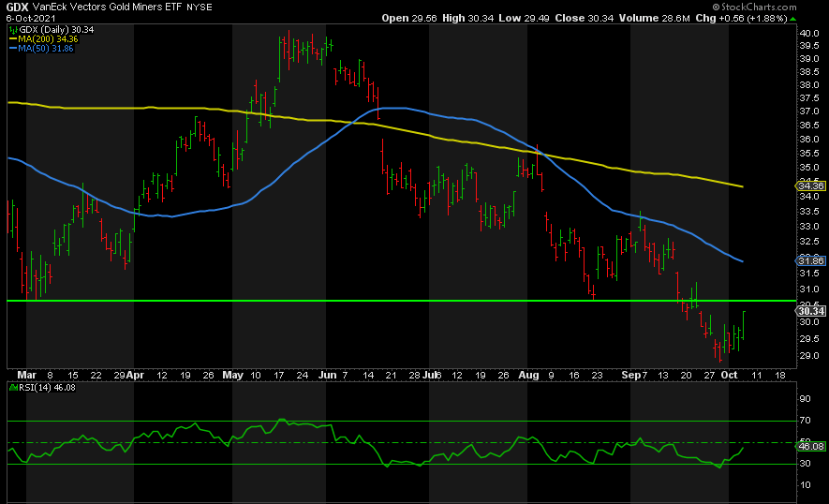This screenshot has width=829, height=504.
Task: Click the GDX ticker symbol in the title
Action: pyautogui.click(x=18, y=7)
